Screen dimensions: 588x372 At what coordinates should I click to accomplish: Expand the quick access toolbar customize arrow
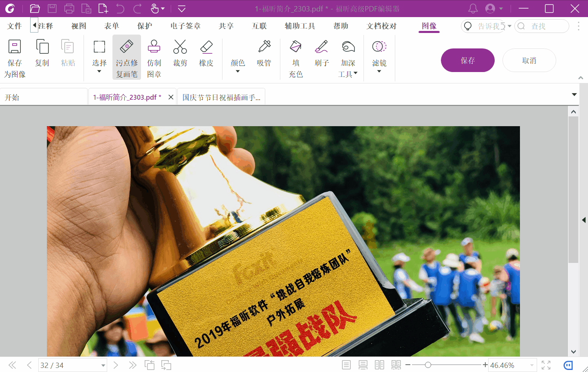[x=182, y=9]
